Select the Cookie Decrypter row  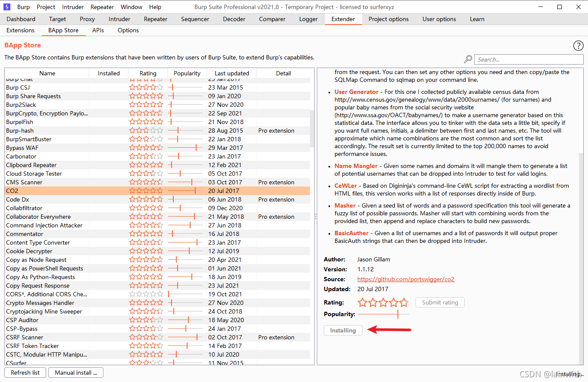(x=157, y=251)
